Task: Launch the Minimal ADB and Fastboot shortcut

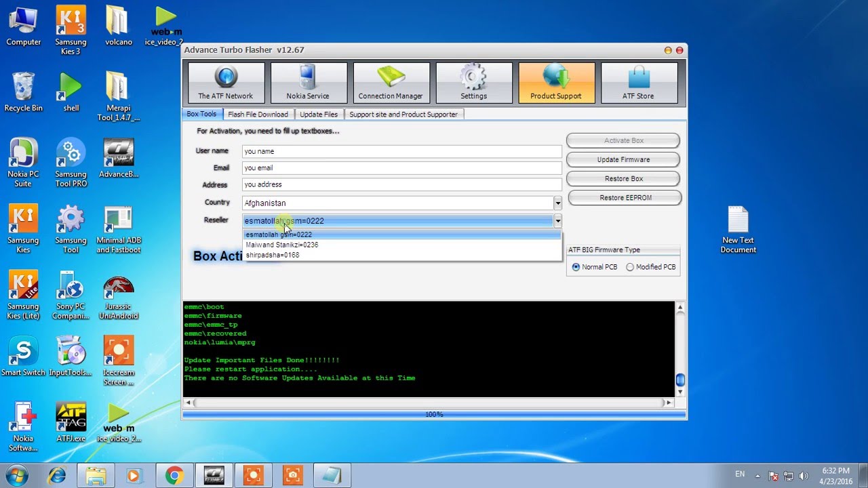Action: pyautogui.click(x=119, y=229)
